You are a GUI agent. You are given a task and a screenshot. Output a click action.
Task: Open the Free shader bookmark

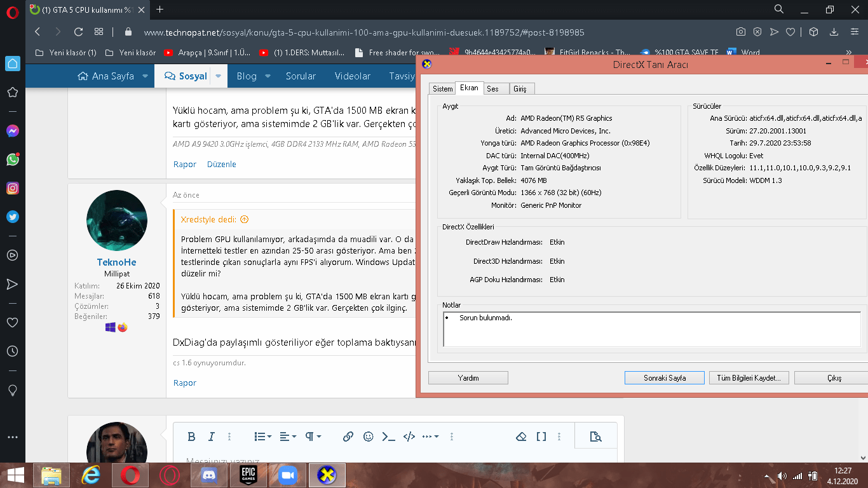(x=398, y=53)
